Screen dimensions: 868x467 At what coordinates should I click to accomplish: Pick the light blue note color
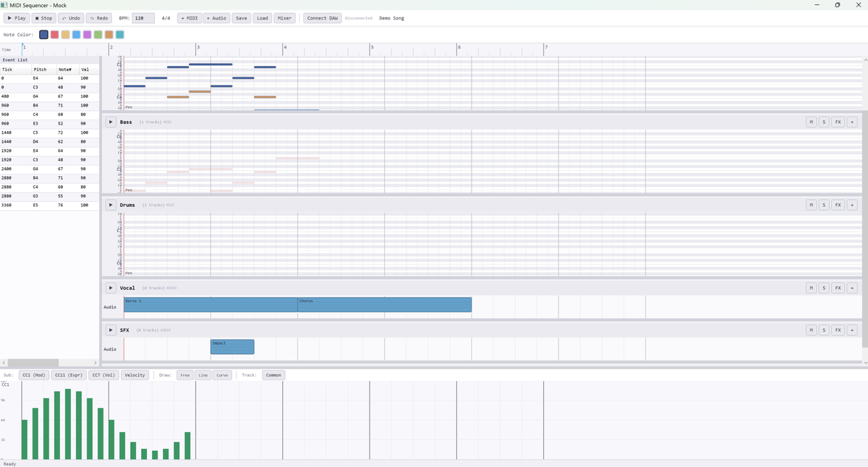(76, 35)
